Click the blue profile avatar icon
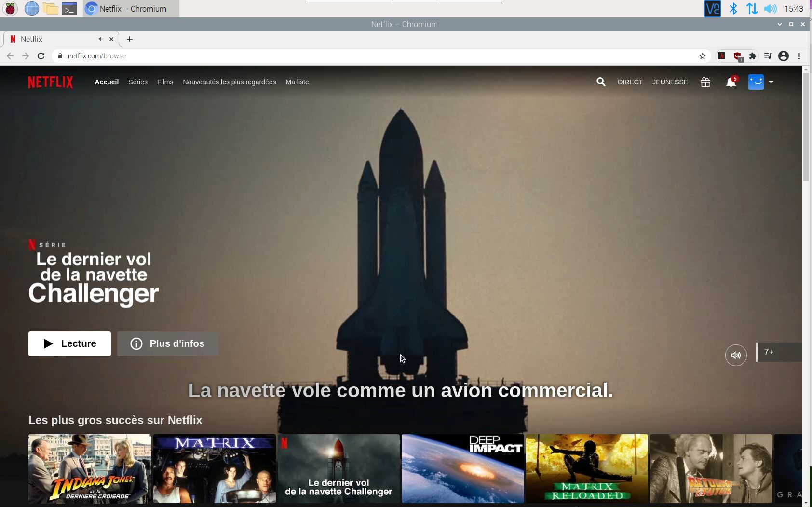This screenshot has width=812, height=507. tap(756, 82)
